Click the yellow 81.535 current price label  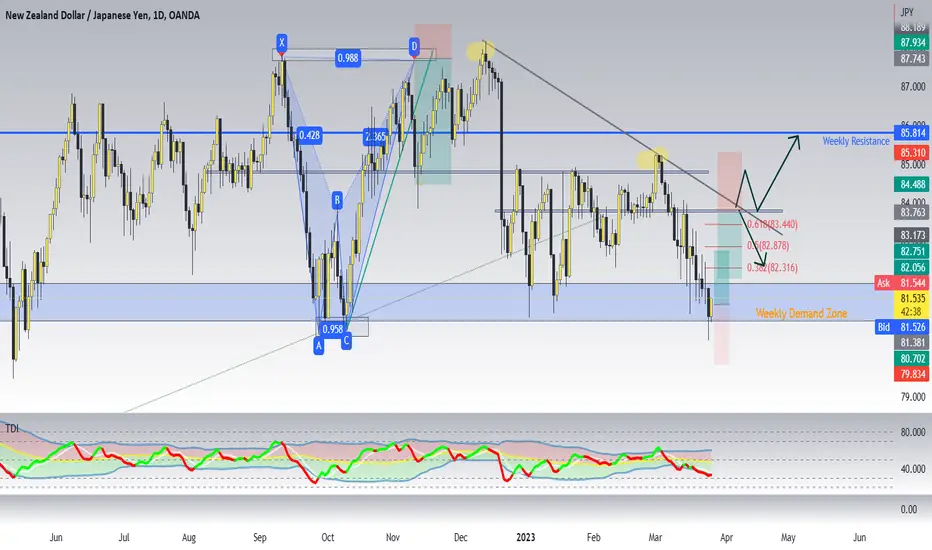(x=912, y=298)
